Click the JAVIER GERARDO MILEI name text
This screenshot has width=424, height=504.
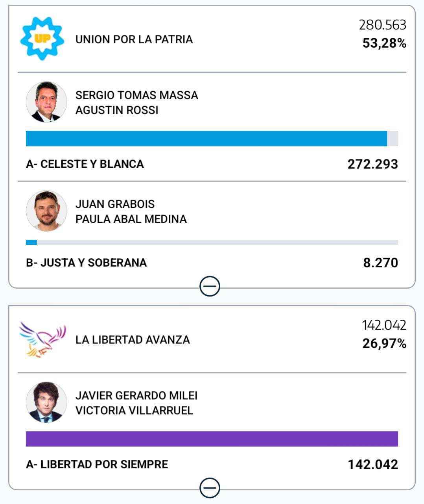tap(136, 395)
